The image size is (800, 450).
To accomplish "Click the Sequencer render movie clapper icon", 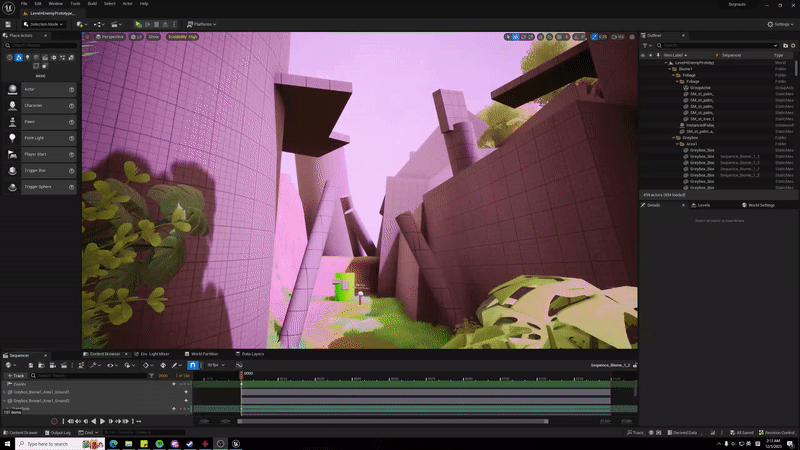I will (64, 365).
